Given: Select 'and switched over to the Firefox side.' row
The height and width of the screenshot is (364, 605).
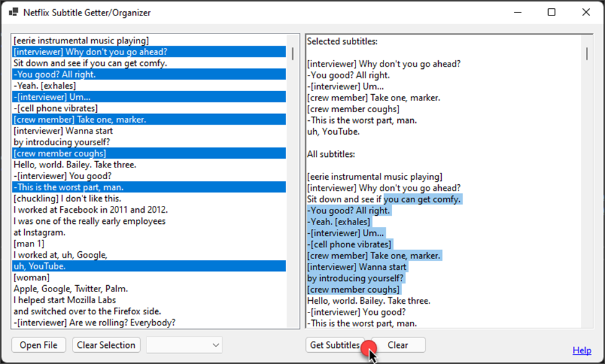Looking at the screenshot, I should point(149,311).
